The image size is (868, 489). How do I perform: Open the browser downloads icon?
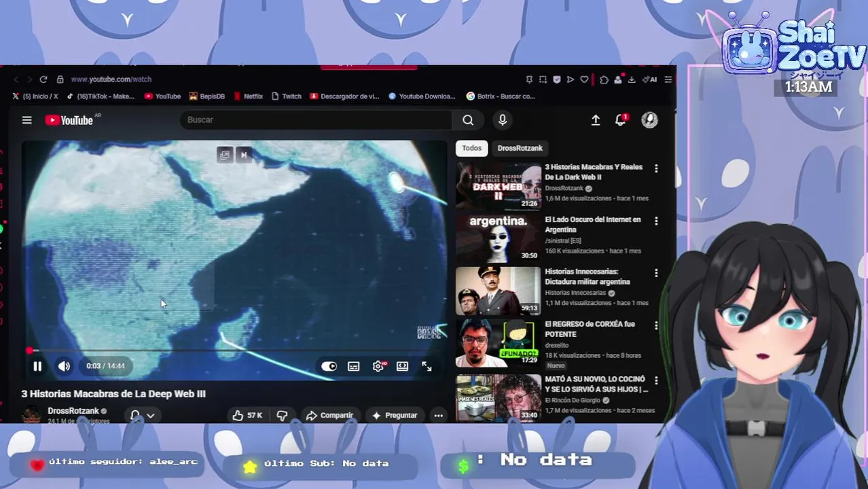(x=632, y=79)
